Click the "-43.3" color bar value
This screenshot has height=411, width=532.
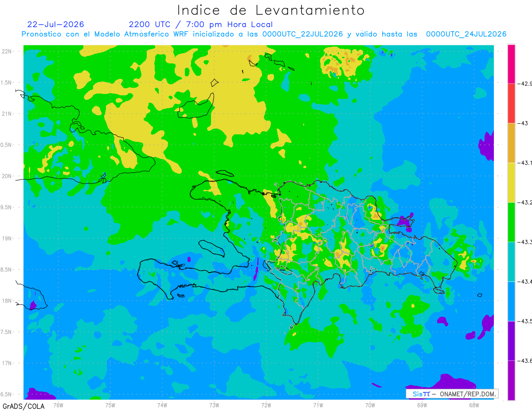click(x=525, y=242)
